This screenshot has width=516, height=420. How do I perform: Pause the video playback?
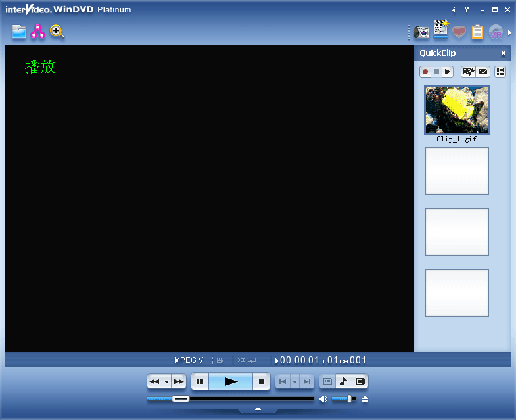tap(200, 381)
